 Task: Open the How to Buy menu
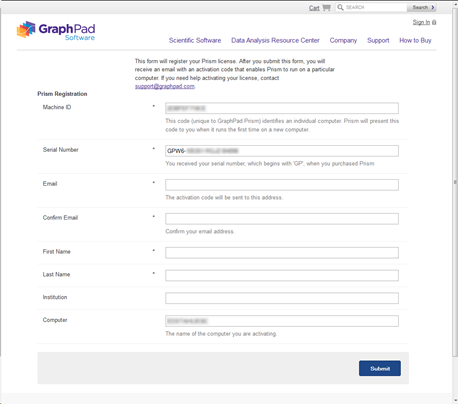(x=415, y=40)
